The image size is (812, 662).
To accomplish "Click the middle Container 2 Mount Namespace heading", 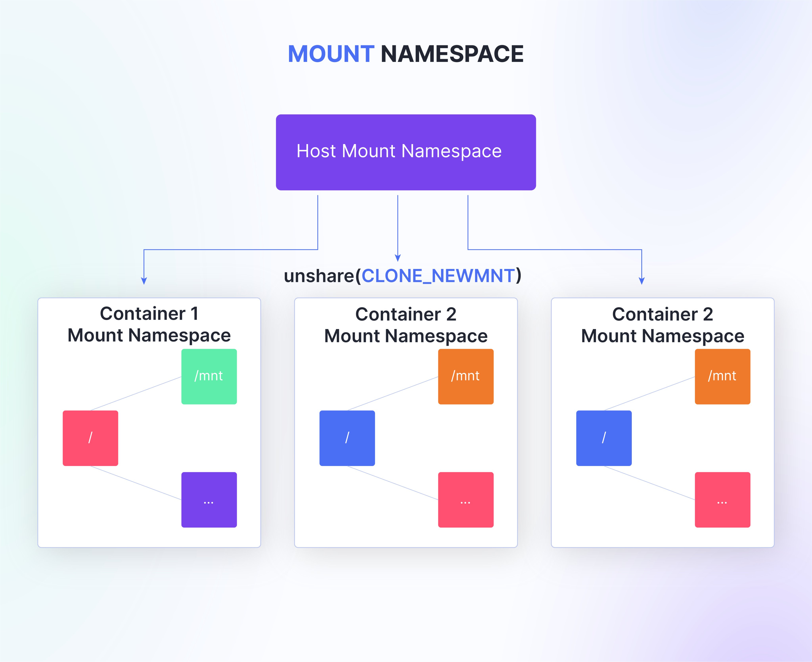I will [x=406, y=325].
